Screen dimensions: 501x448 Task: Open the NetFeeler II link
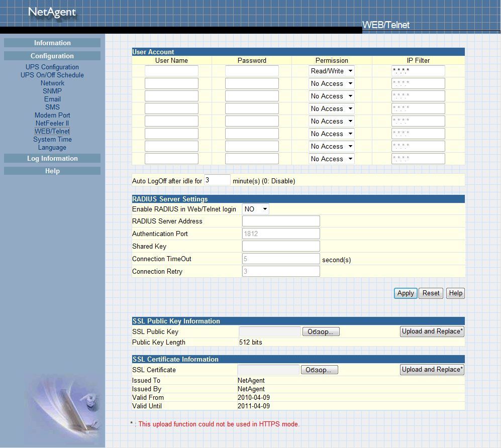tap(52, 123)
